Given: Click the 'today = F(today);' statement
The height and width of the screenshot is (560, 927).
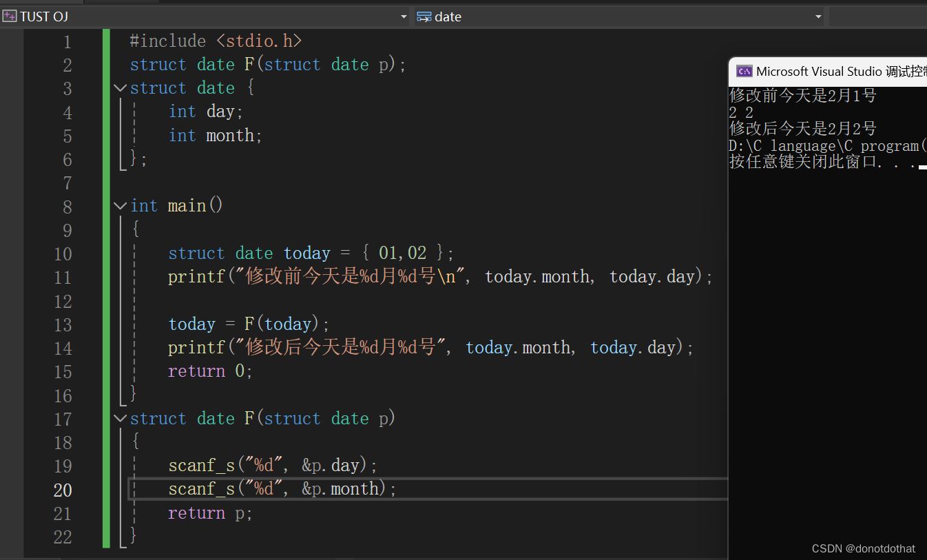Looking at the screenshot, I should coord(249,324).
